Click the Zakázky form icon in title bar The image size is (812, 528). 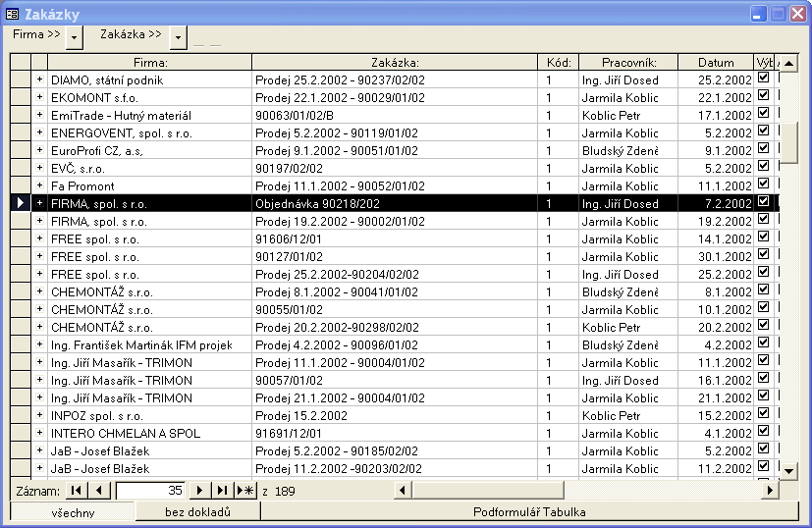point(13,14)
